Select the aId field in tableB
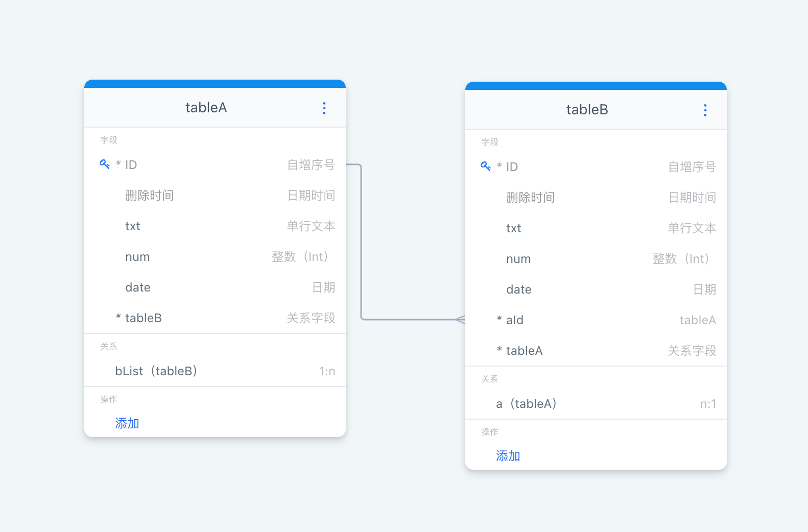Image resolution: width=808 pixels, height=532 pixels. (596, 320)
